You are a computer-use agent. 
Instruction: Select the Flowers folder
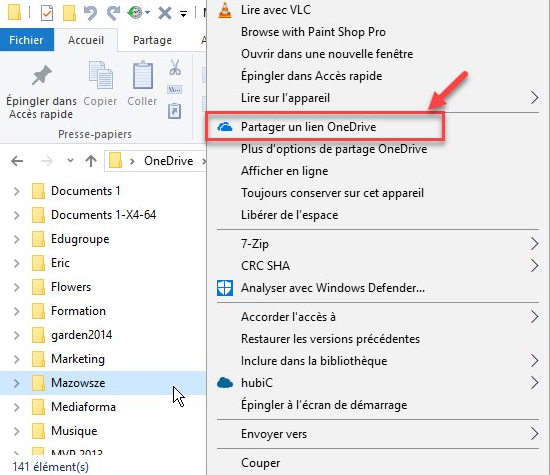71,287
